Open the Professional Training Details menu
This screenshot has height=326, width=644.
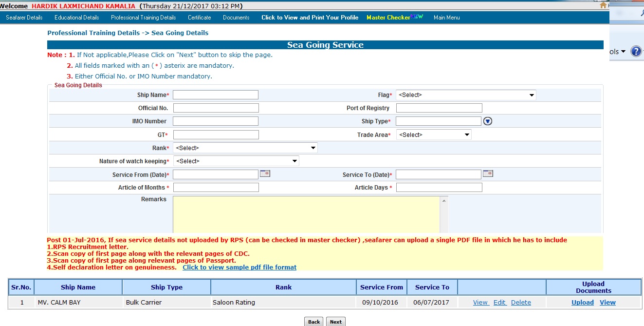143,18
